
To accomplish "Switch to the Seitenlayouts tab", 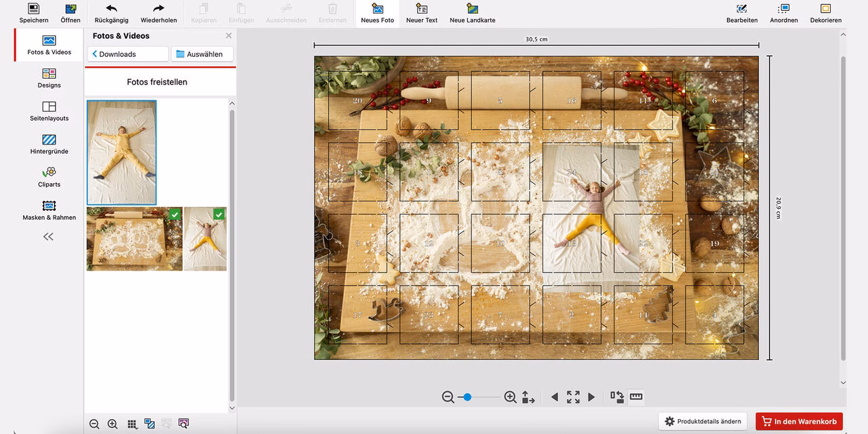I will [49, 111].
